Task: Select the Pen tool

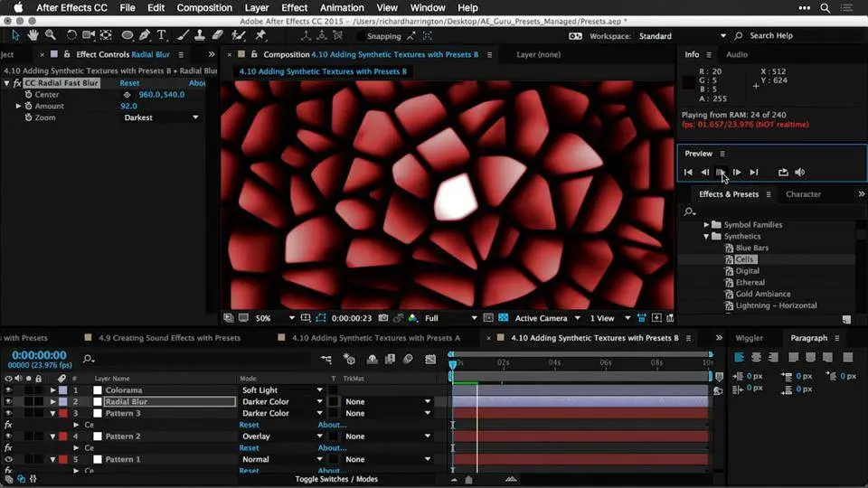Action: (145, 36)
